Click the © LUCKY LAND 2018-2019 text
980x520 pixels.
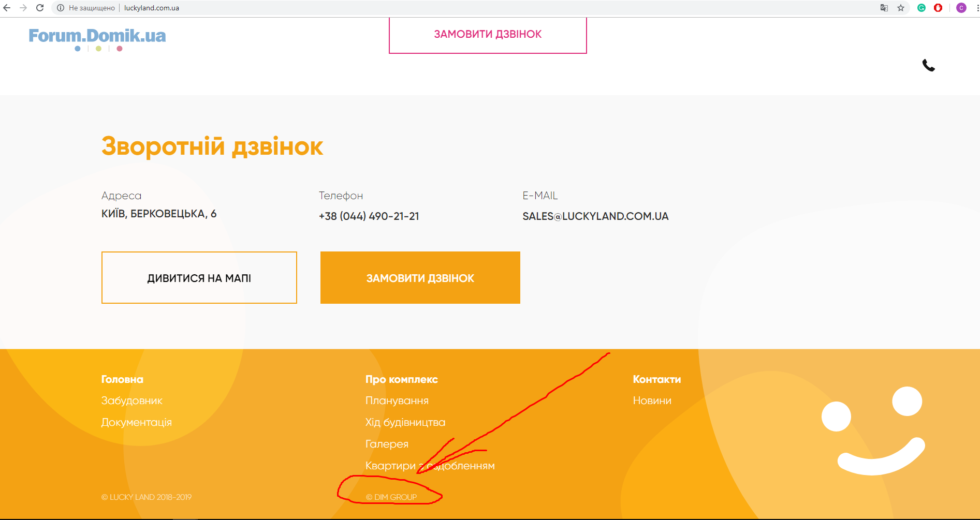(147, 497)
